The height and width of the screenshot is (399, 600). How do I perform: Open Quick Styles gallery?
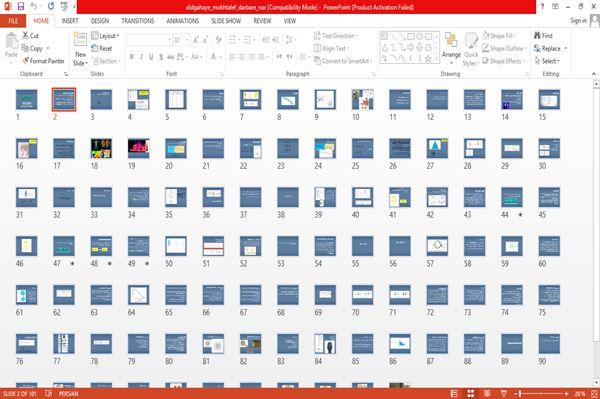[x=471, y=49]
